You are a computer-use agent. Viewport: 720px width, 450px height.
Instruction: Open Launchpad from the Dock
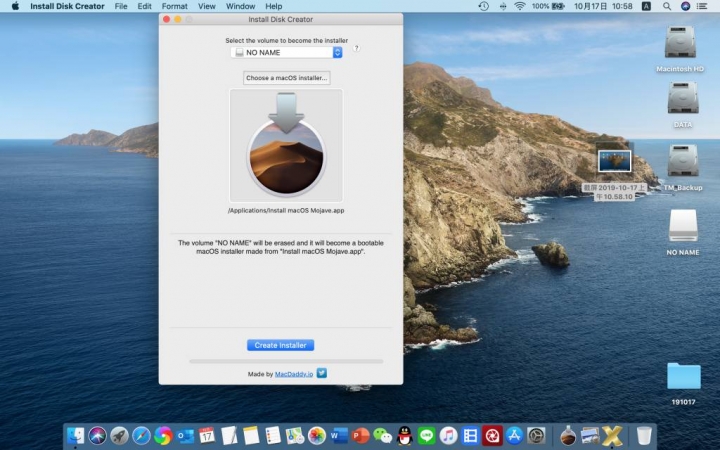pyautogui.click(x=119, y=435)
